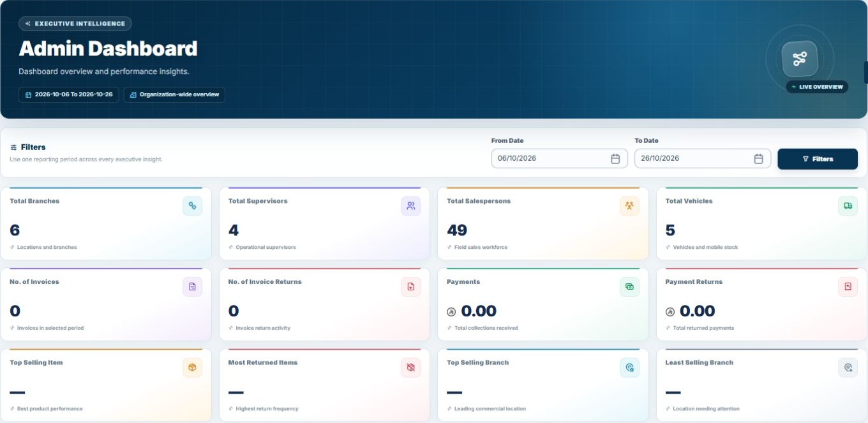Click the "Use one reporting period" helper text
Viewport: 868px width, 423px height.
(x=86, y=160)
